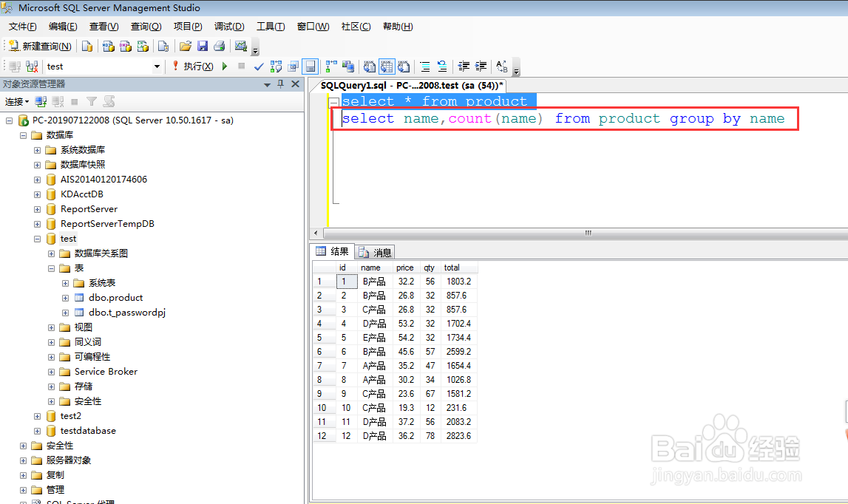Image resolution: width=848 pixels, height=504 pixels.
Task: Open the 连接 dropdown in Object Explorer
Action: pos(17,102)
